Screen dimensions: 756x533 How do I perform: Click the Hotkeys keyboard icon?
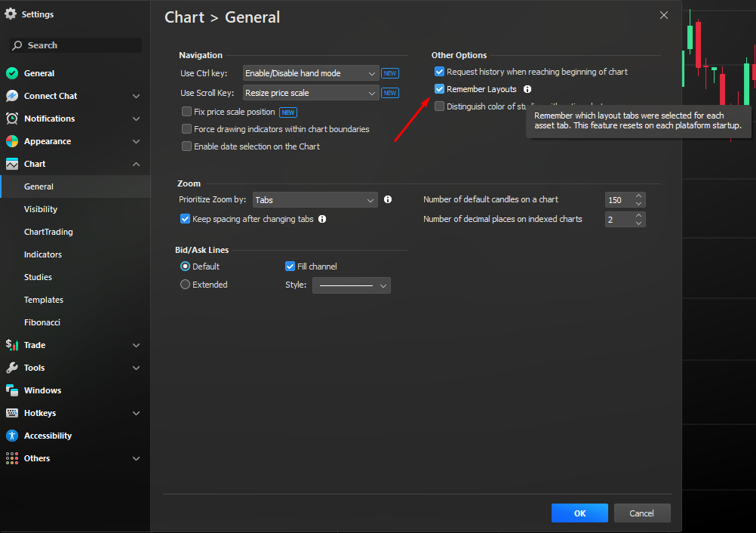(x=12, y=413)
